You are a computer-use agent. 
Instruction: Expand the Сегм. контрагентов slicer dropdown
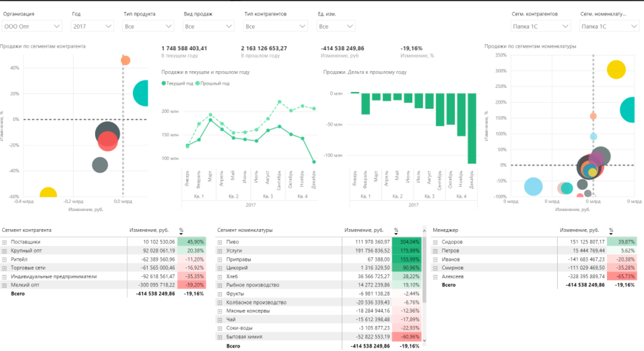coord(567,26)
